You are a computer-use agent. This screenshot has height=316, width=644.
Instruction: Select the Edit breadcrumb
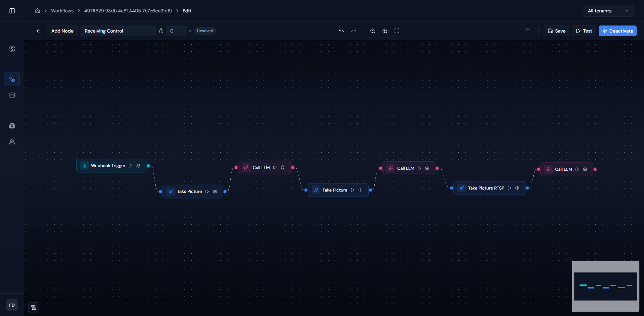187,11
